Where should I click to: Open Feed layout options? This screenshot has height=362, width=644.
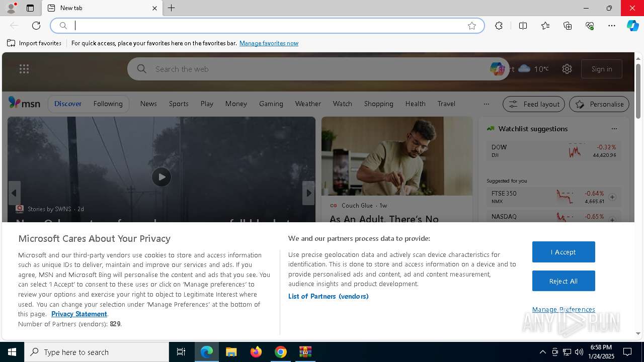(534, 104)
